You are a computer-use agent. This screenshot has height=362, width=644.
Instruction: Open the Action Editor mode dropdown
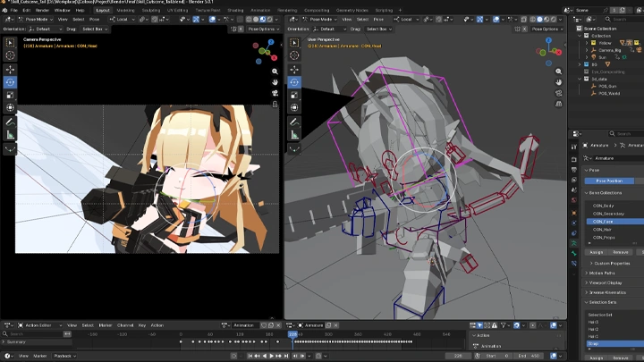(x=40, y=325)
